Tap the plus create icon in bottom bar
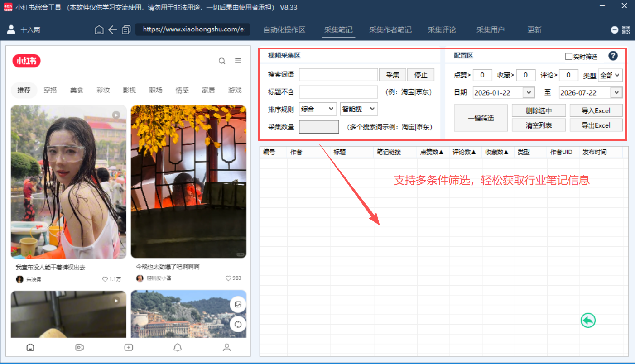Image resolution: width=635 pixels, height=364 pixels. pos(129,347)
